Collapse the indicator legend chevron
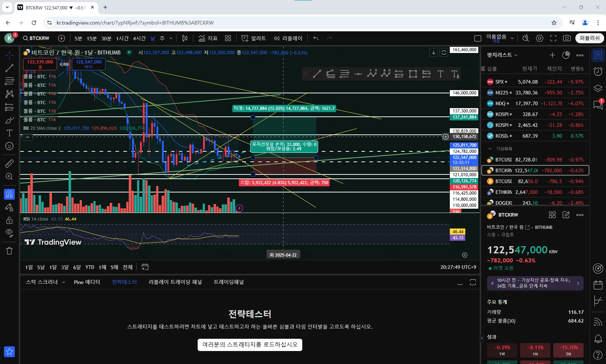This screenshot has height=364, width=606. click(x=27, y=137)
